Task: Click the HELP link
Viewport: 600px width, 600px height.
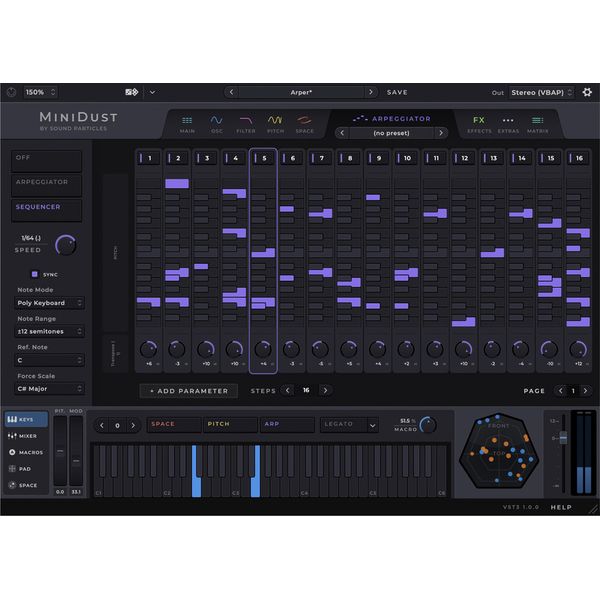Action: point(561,507)
